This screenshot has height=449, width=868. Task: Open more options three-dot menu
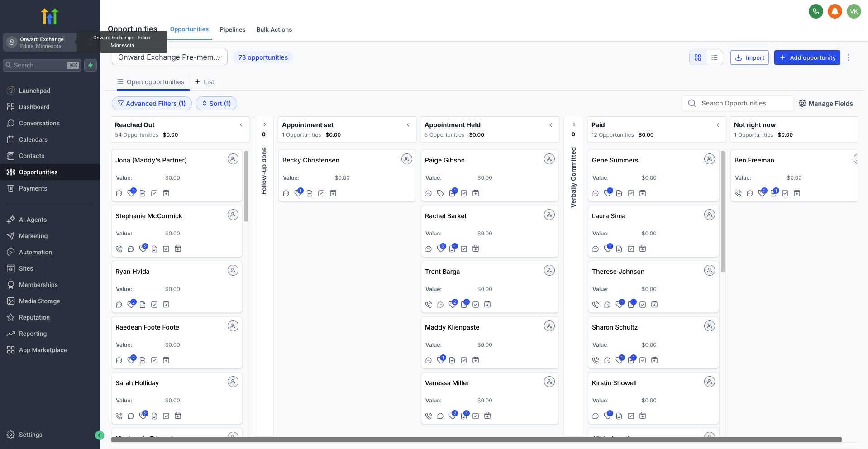point(849,57)
